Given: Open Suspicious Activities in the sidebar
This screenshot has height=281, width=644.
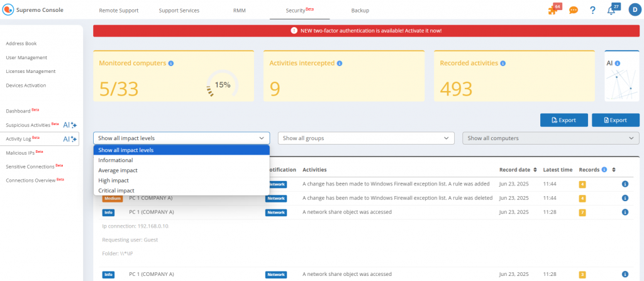Looking at the screenshot, I should [x=32, y=125].
